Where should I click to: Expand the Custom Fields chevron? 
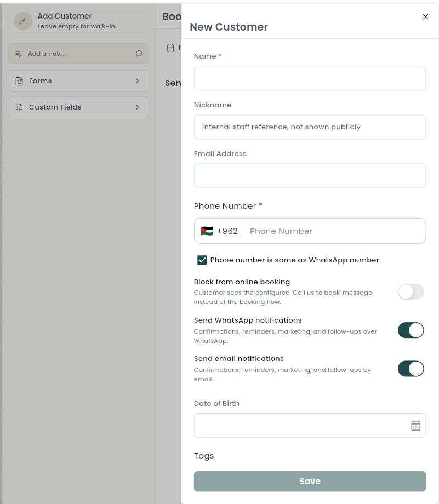click(138, 107)
